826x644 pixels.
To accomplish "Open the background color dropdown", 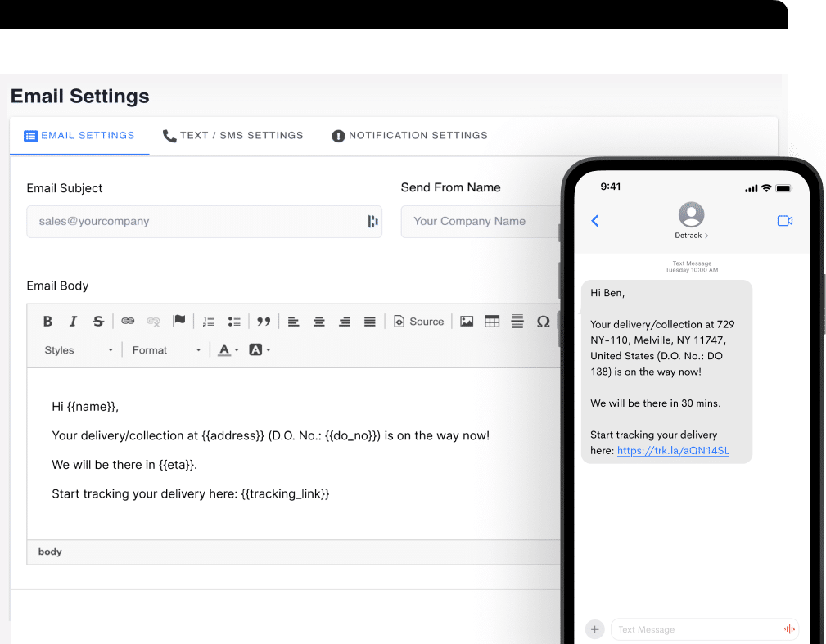I will [x=260, y=350].
